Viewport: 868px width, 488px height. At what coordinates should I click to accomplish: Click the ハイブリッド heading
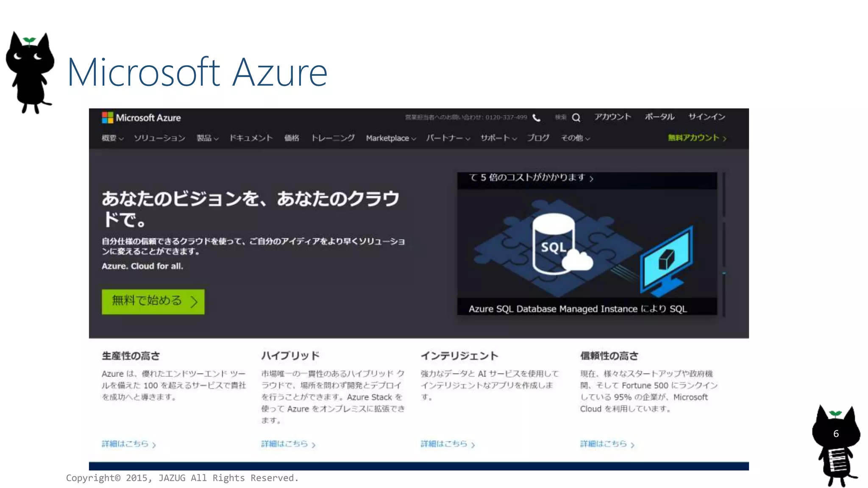pos(290,356)
